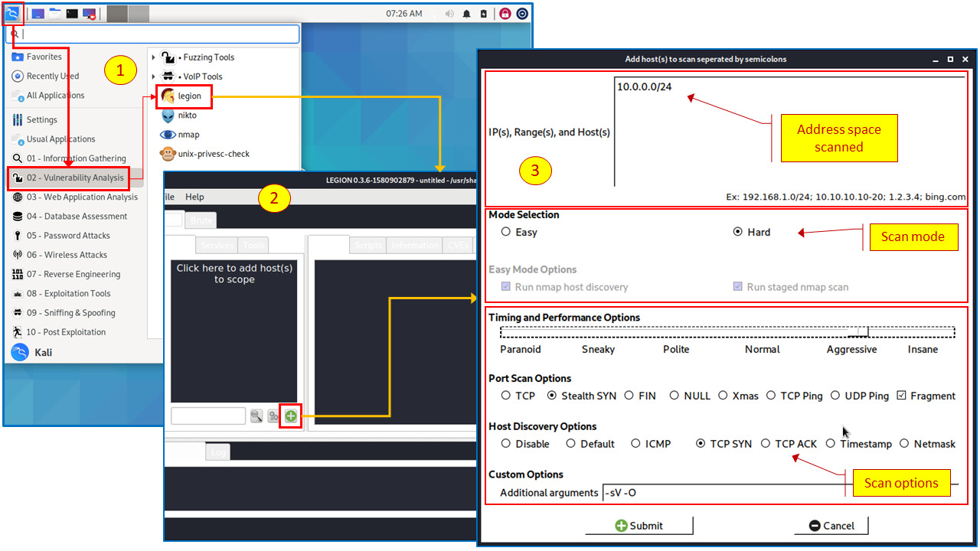
Task: Open Usual Applications category
Action: 54,139
